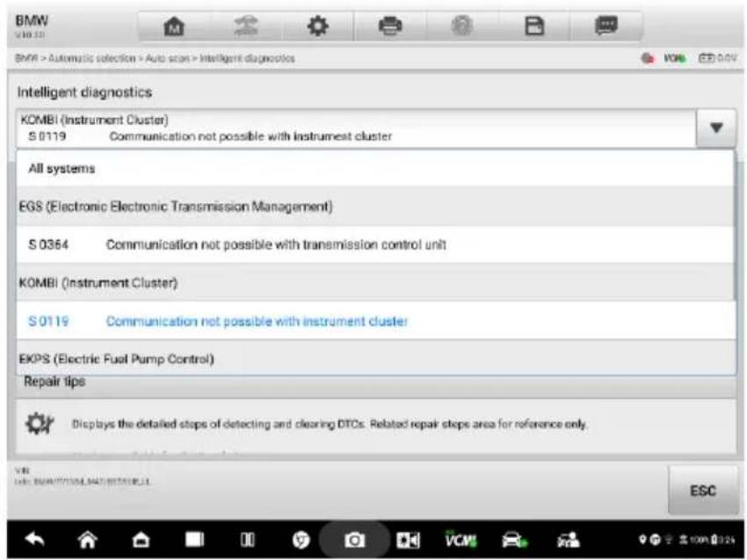Select EKPS Electric Fuel Pump Control header

pos(375,359)
